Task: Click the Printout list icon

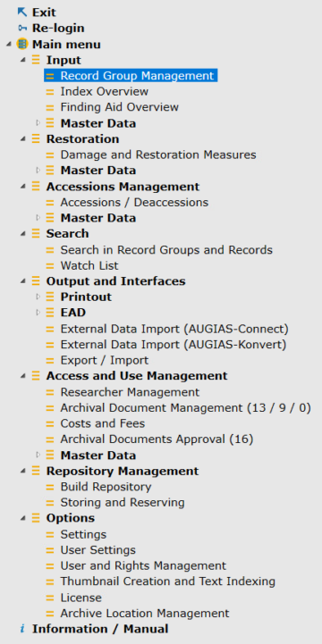Action: [x=50, y=297]
